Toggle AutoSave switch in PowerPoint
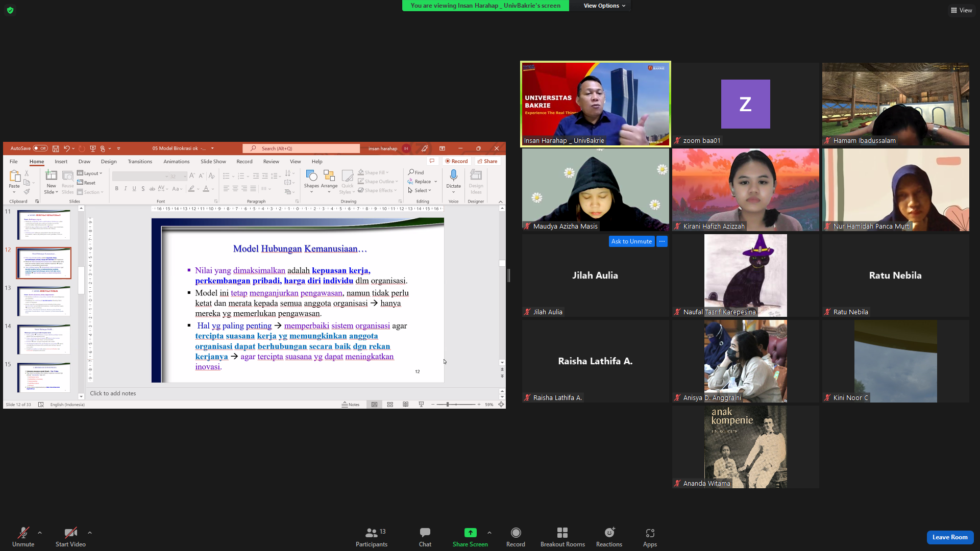This screenshot has height=551, width=980. pos(40,148)
